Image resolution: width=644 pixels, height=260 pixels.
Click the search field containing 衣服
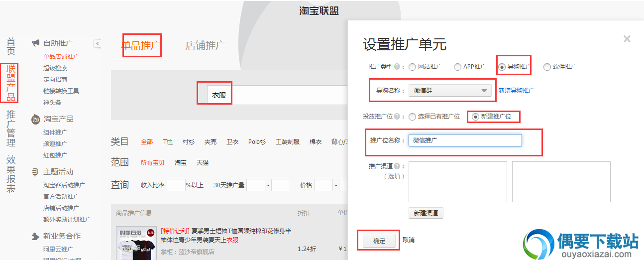tap(277, 95)
